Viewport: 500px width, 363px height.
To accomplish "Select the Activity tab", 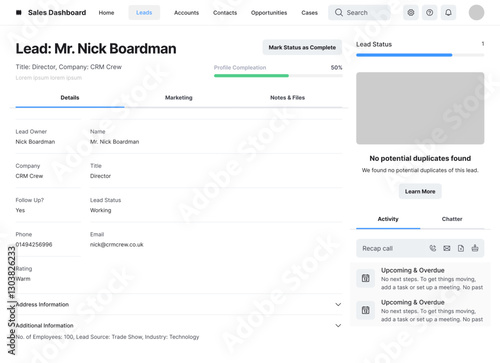I will pos(388,219).
